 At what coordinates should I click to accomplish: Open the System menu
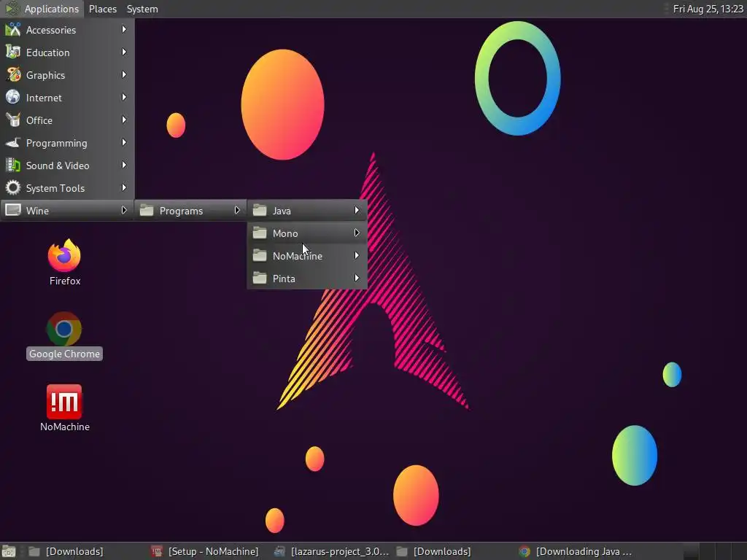(x=142, y=9)
